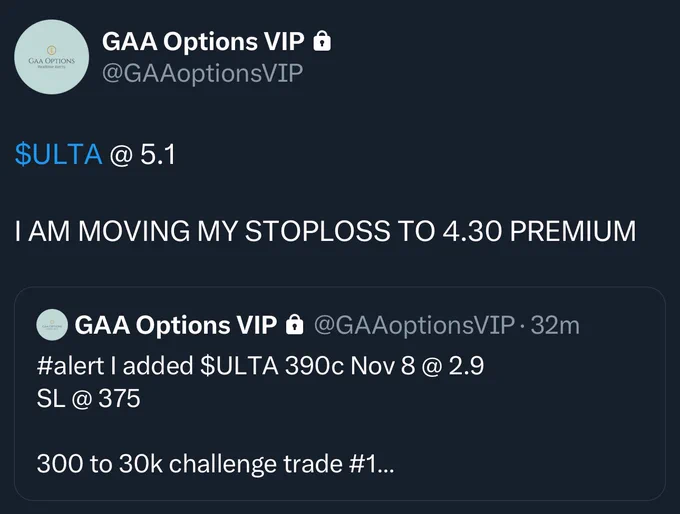The height and width of the screenshot is (514, 680).
Task: Click the '4.30 PREMIUM' text in the tweet
Action: pyautogui.click(x=539, y=231)
